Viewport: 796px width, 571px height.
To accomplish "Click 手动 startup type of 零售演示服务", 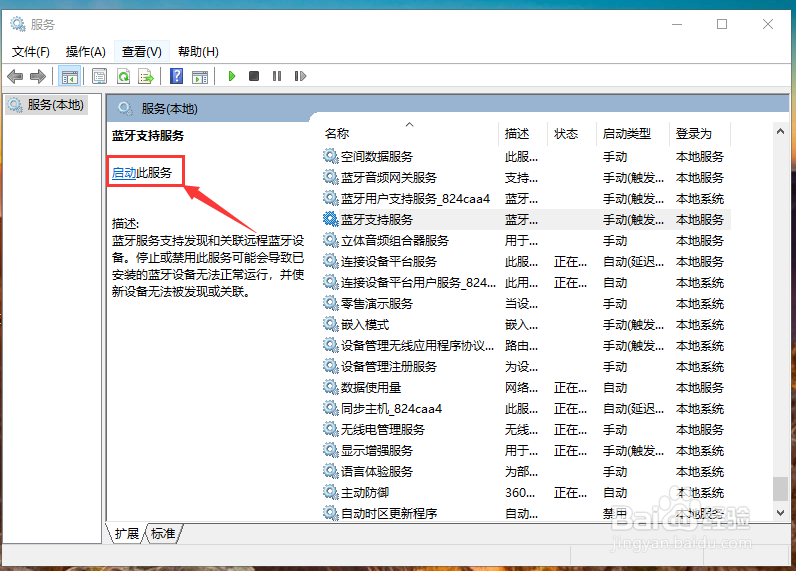I will click(x=615, y=304).
